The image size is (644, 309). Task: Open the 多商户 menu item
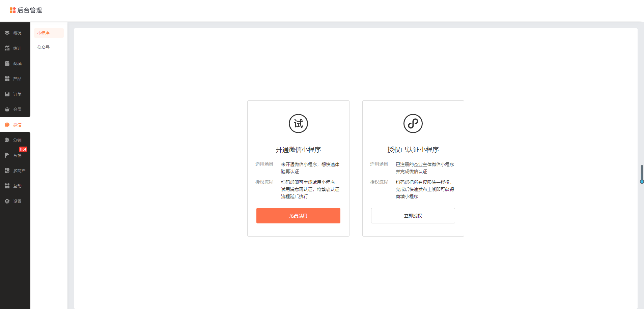[15, 171]
